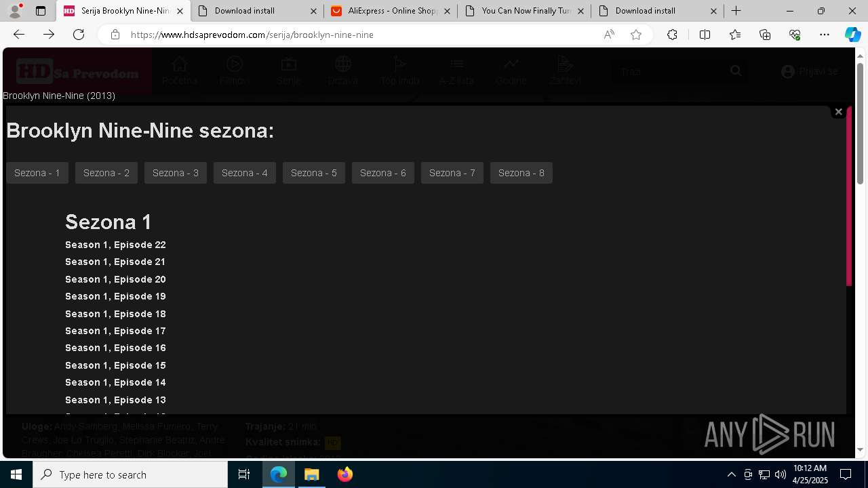The image size is (868, 488).
Task: Open Firefox taskbar icon
Action: [x=344, y=474]
